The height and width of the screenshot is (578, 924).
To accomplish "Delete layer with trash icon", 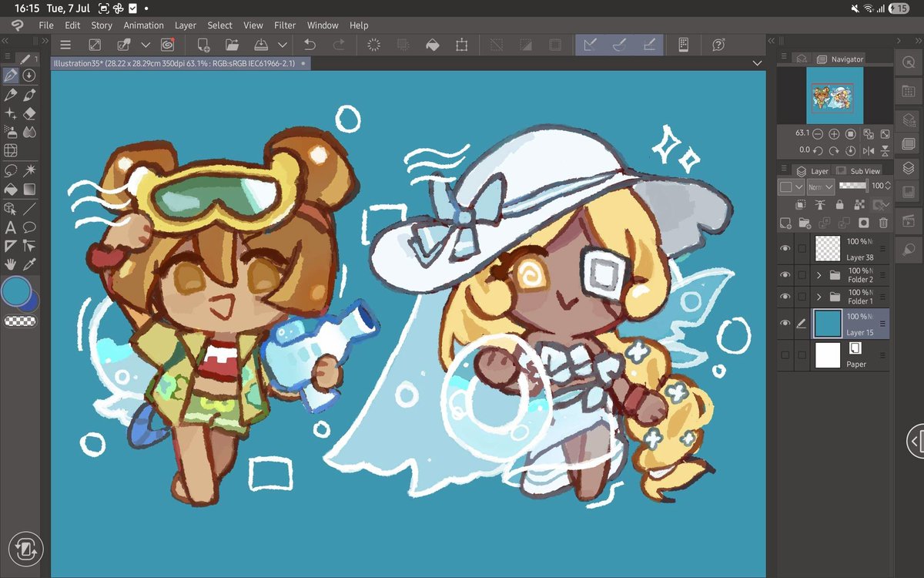I will click(883, 223).
